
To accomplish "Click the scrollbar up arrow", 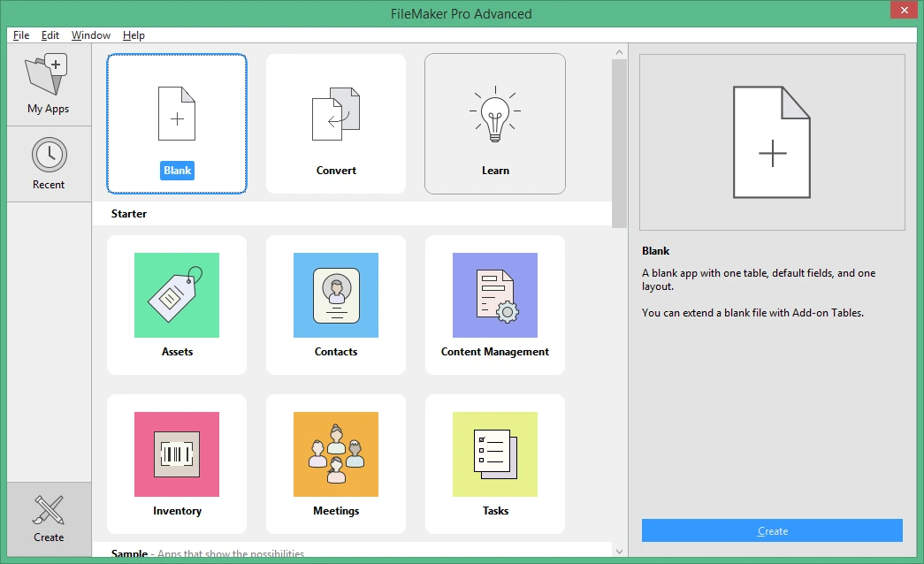I will (619, 52).
